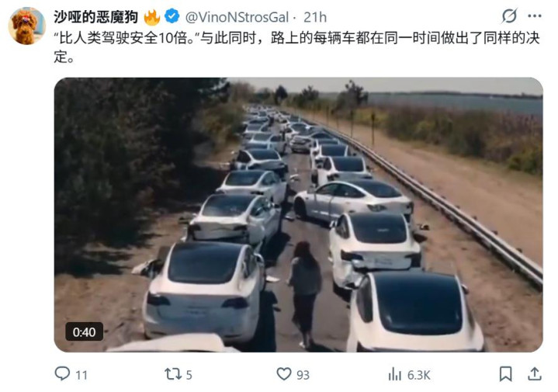Play the Tesla traffic jam video

(x=298, y=215)
